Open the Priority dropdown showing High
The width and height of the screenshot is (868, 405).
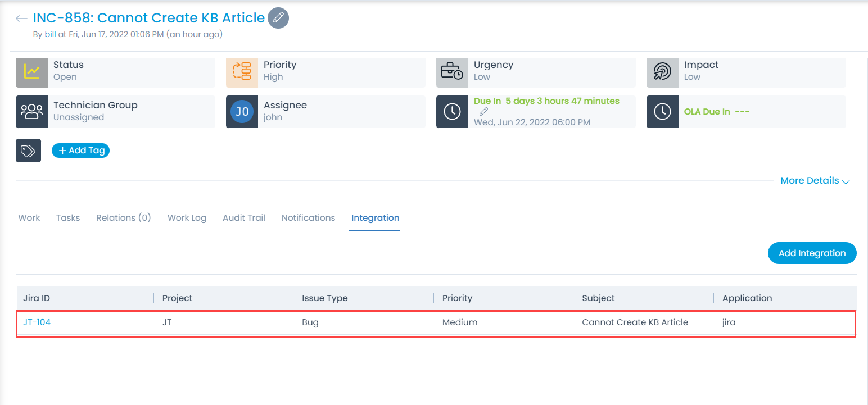click(273, 77)
